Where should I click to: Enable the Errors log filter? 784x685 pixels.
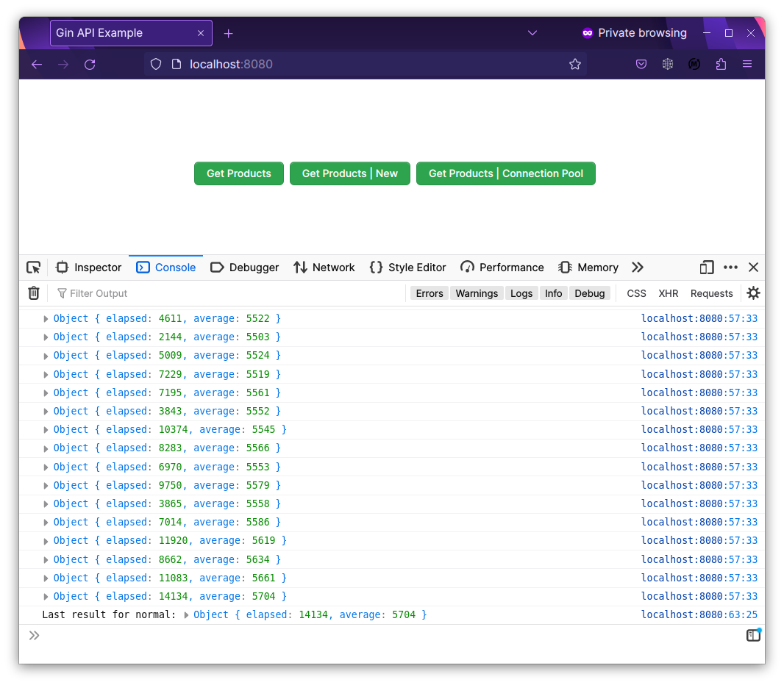(429, 293)
